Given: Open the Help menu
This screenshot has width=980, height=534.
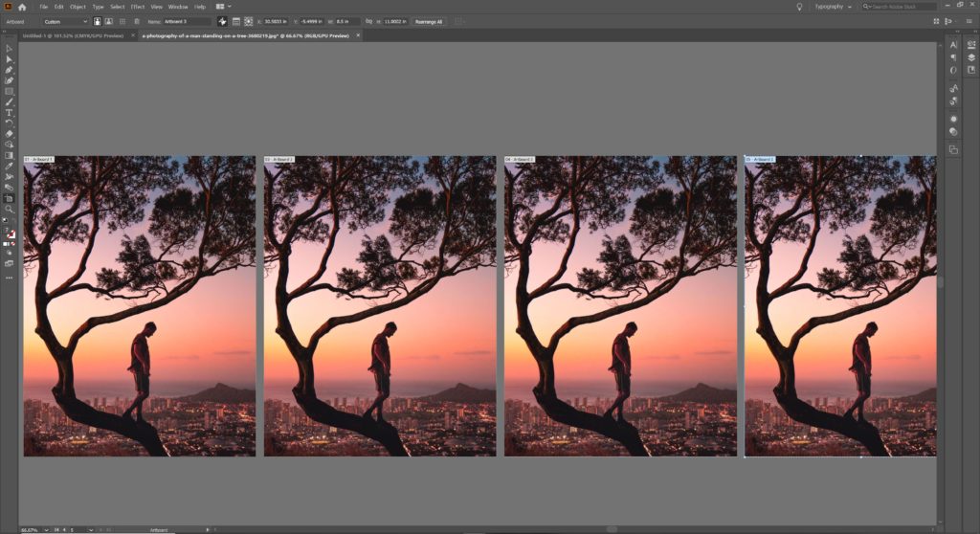Looking at the screenshot, I should (x=200, y=7).
